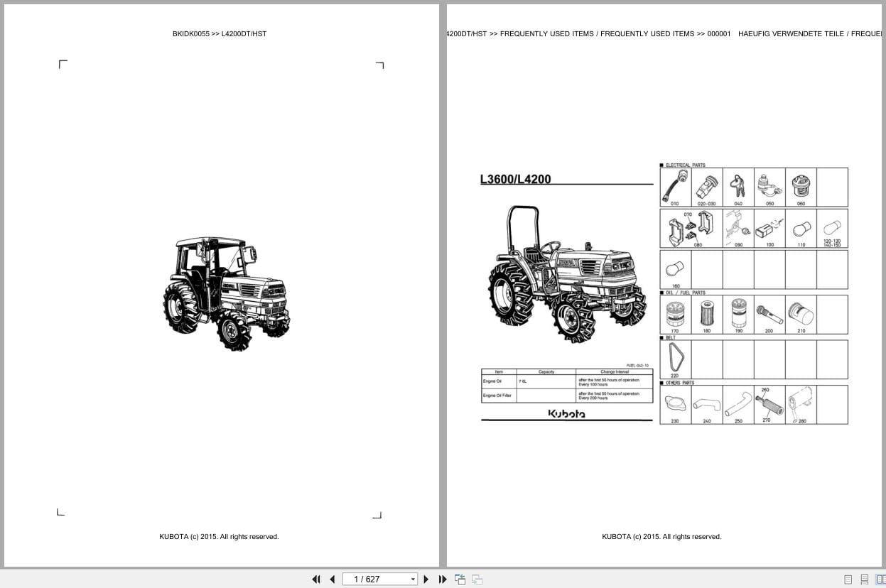Screen dimensions: 886x588
Task: Select part 160 bulb illustration
Action: [x=676, y=270]
